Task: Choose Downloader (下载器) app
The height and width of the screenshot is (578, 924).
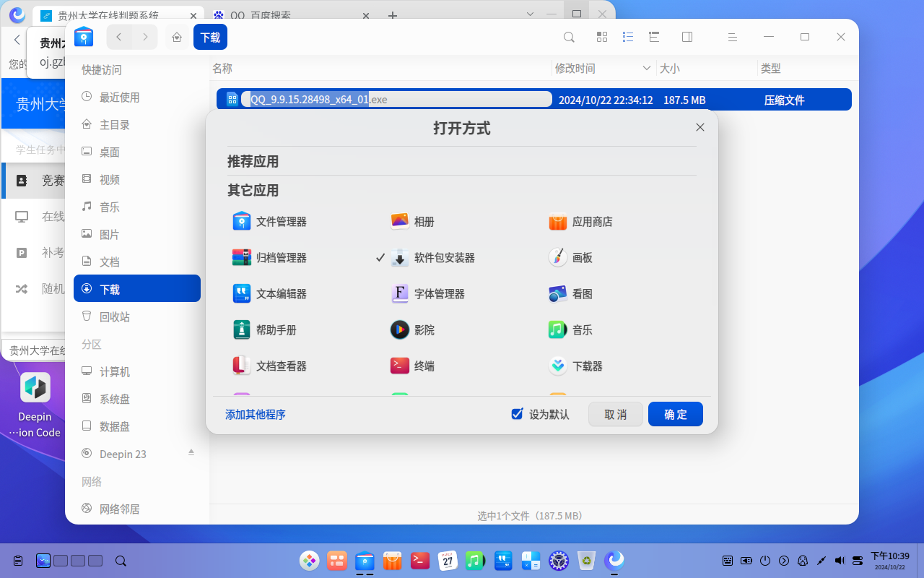Action: point(575,366)
